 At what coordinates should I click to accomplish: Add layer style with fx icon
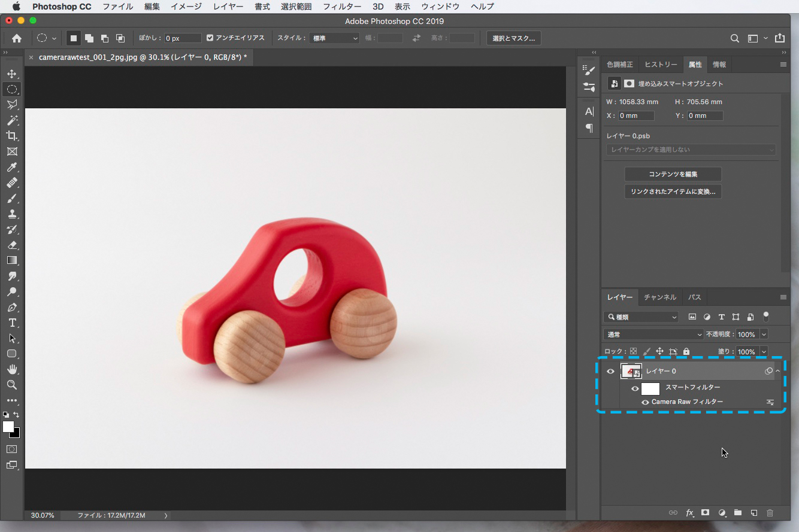[x=689, y=513]
